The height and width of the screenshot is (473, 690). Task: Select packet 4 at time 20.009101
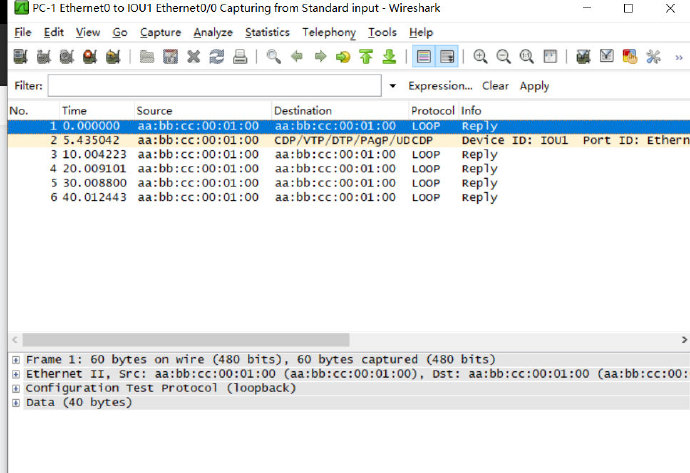(x=349, y=169)
